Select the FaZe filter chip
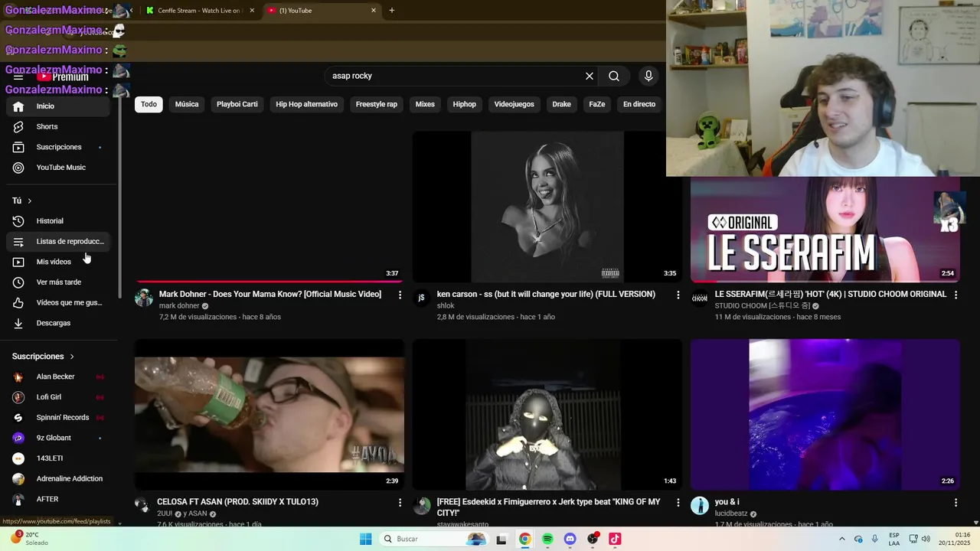The width and height of the screenshot is (980, 551). point(597,104)
